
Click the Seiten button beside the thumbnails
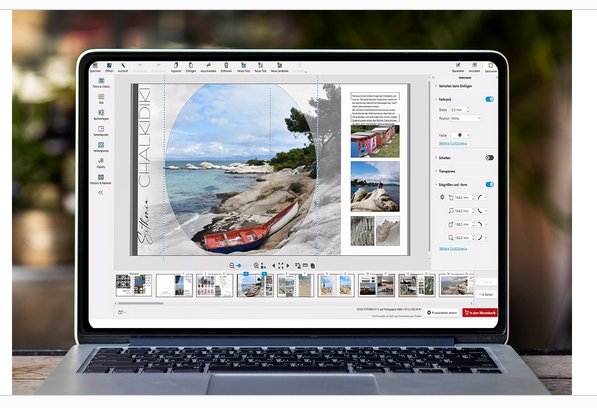[x=487, y=295]
